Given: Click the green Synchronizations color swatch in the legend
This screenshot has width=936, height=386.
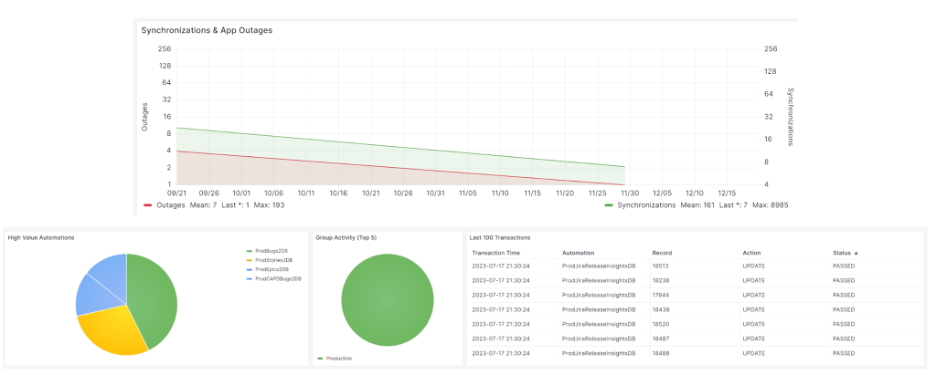Looking at the screenshot, I should tap(609, 205).
